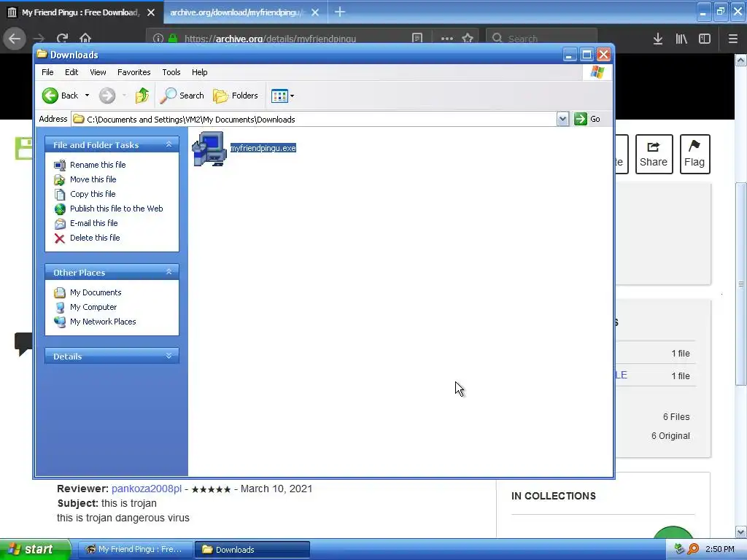747x560 pixels.
Task: Open the File menu
Action: click(47, 72)
